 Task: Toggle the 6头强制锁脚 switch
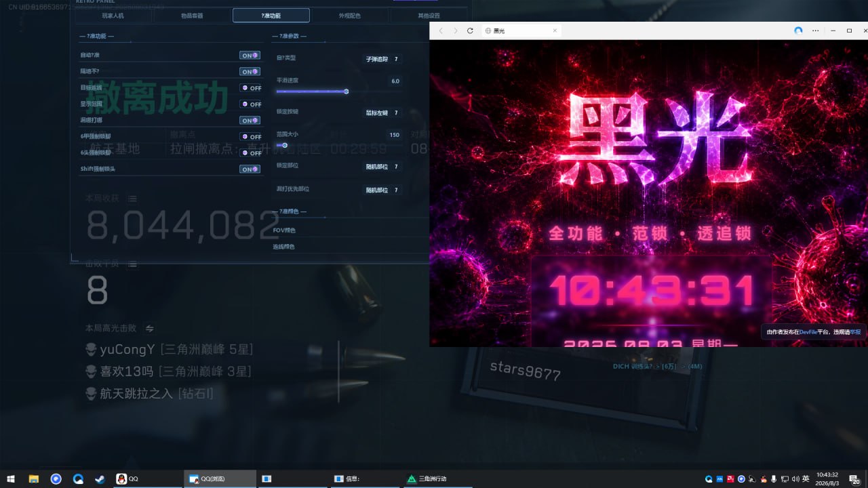pos(251,153)
